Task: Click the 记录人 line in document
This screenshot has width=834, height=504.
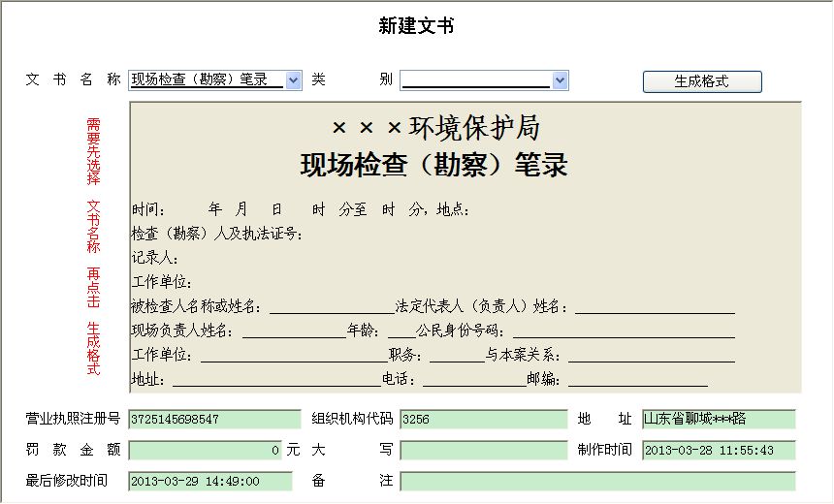Action: tap(155, 257)
